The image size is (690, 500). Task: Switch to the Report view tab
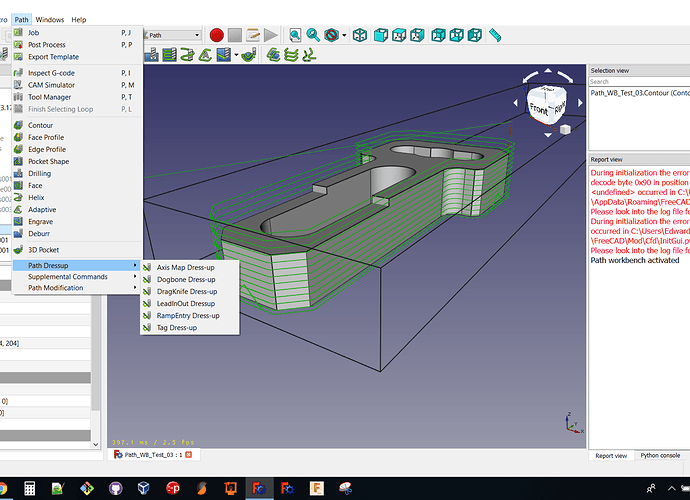pos(611,456)
